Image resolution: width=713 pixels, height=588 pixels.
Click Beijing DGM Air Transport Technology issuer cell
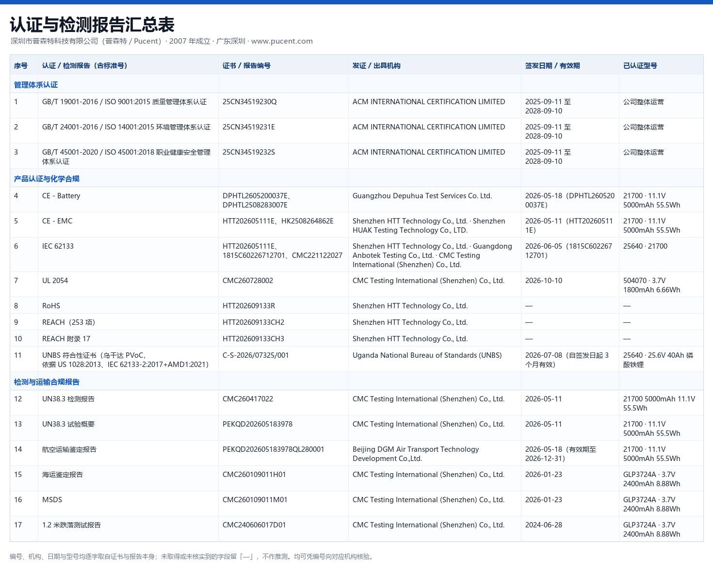[x=416, y=454]
